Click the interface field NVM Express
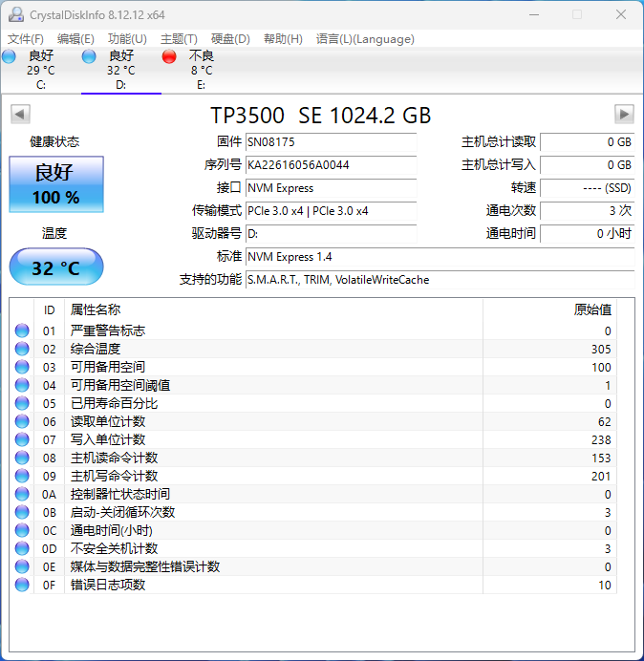 tap(331, 188)
